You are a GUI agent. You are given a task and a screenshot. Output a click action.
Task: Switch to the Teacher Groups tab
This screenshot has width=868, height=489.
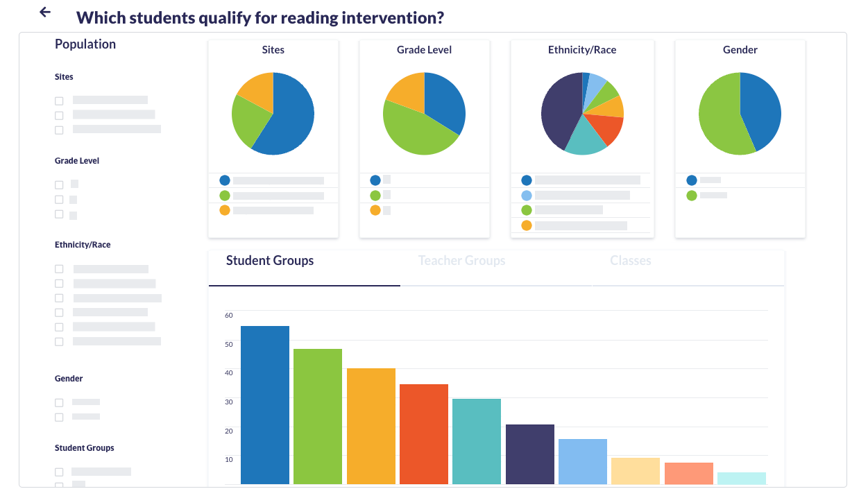pos(461,261)
